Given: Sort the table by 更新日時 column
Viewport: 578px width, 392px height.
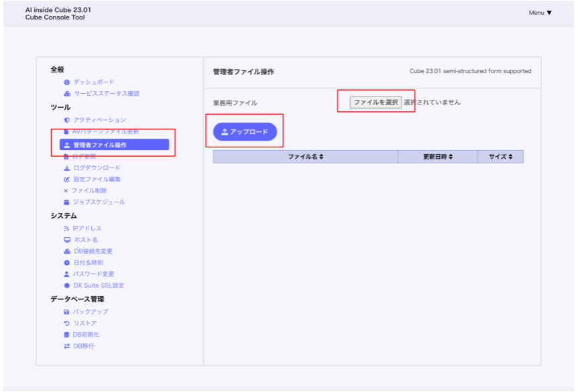Looking at the screenshot, I should click(x=437, y=157).
